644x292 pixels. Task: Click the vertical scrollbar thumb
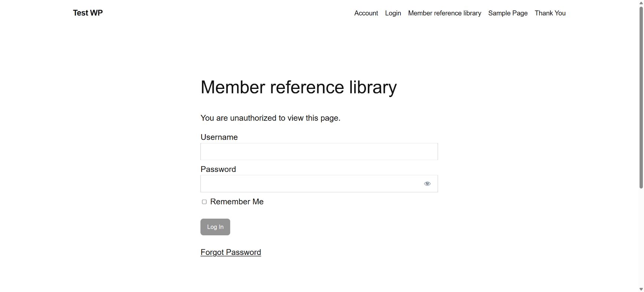point(641,97)
